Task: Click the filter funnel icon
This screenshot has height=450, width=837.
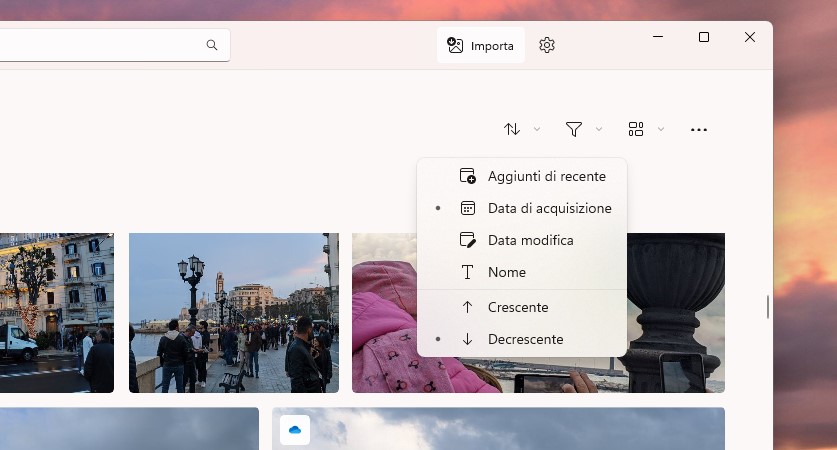Action: pyautogui.click(x=574, y=129)
